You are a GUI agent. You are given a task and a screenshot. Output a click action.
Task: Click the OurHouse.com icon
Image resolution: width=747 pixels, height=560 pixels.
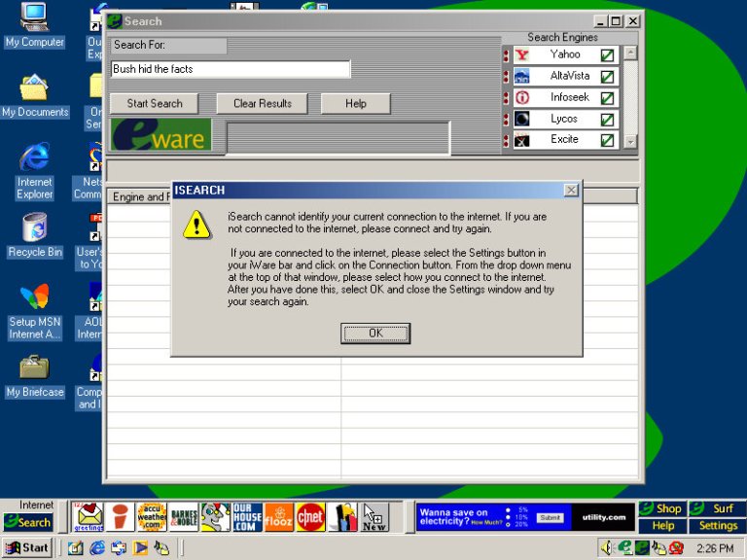[x=247, y=516]
